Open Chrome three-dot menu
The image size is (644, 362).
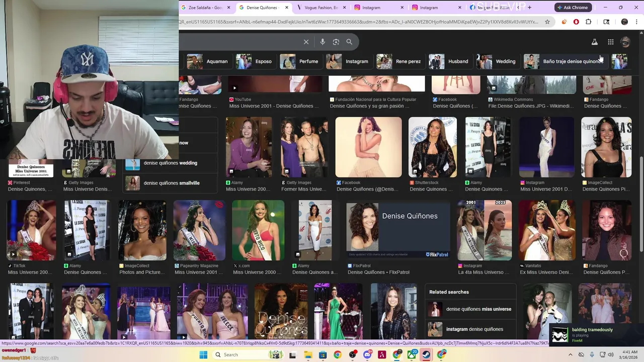click(x=636, y=22)
